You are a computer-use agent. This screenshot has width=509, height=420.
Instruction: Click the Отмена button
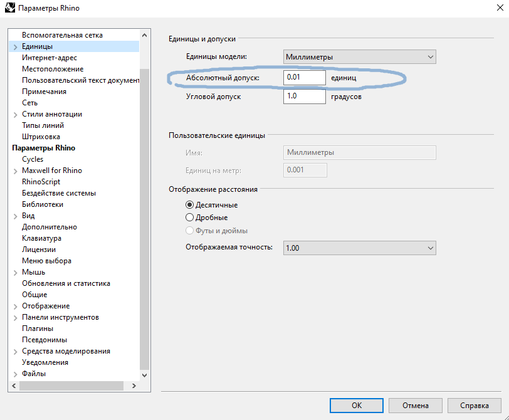[415, 406]
